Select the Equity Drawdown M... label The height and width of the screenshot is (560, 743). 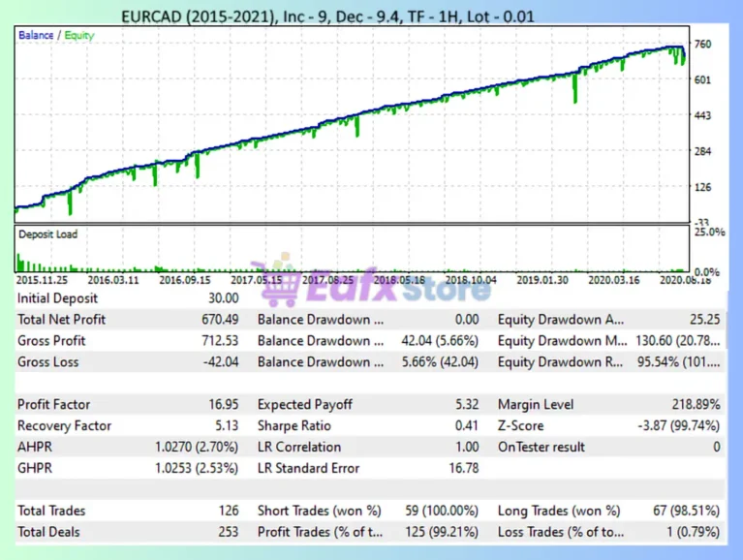pos(562,341)
